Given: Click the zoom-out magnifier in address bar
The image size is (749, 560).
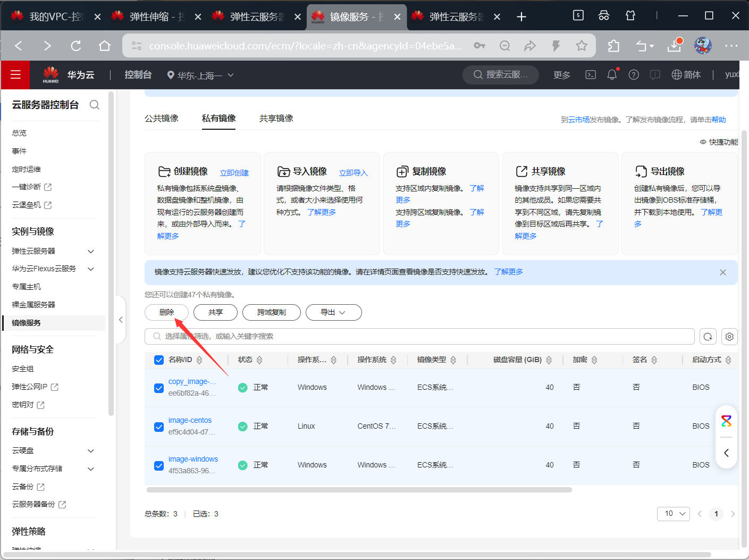Looking at the screenshot, I should (x=505, y=46).
